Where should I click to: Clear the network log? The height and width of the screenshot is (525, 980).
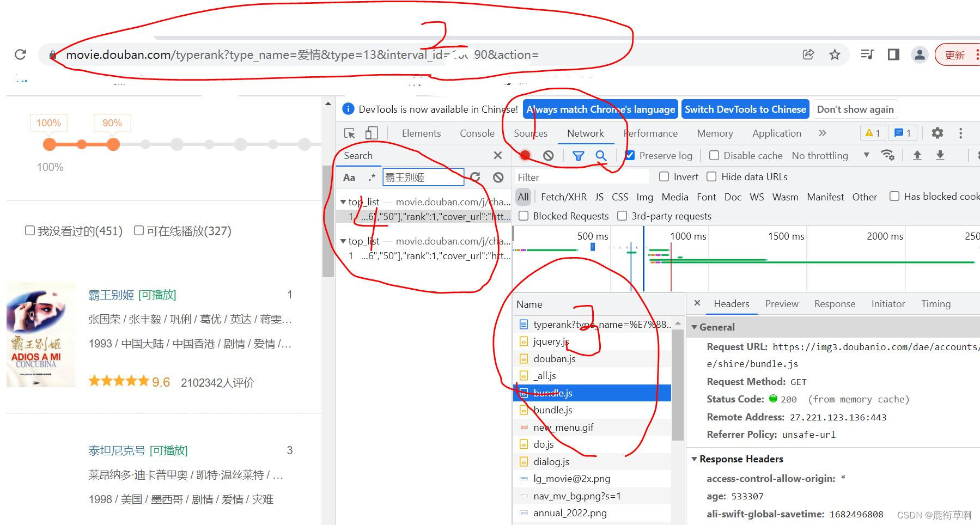coord(549,156)
